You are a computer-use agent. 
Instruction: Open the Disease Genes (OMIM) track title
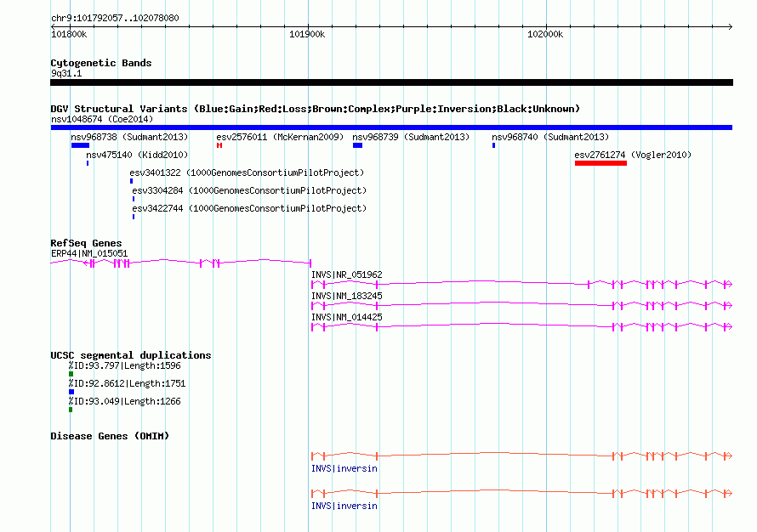[110, 436]
